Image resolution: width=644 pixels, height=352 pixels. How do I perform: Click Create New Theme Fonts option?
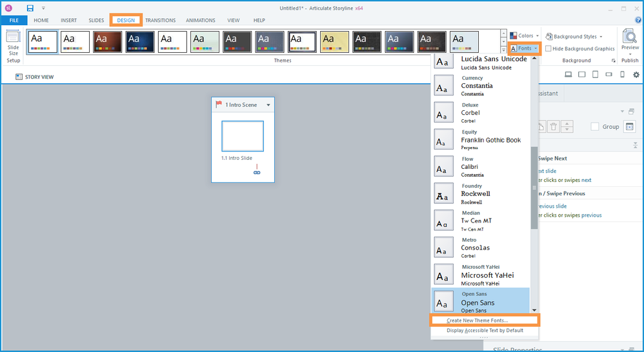click(484, 320)
